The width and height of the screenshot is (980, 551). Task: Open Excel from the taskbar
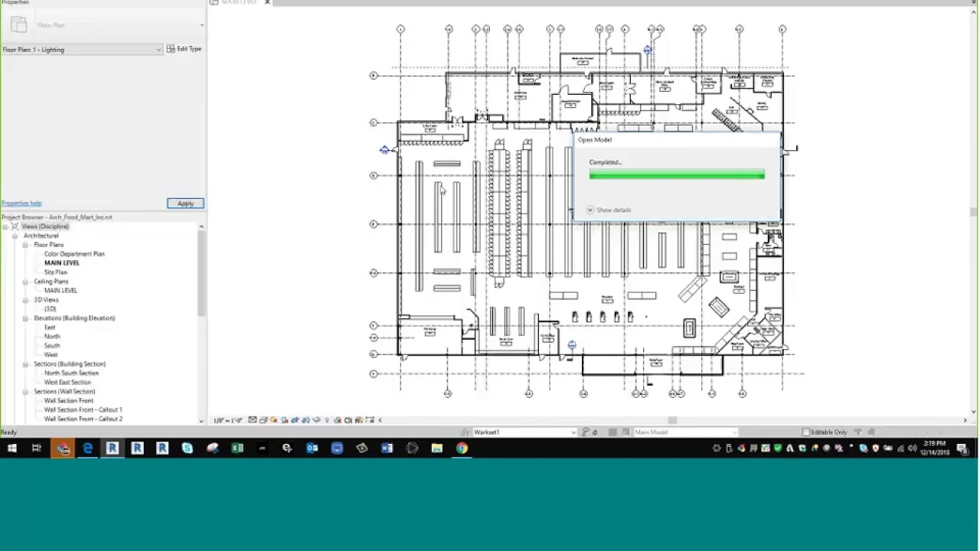[x=237, y=448]
